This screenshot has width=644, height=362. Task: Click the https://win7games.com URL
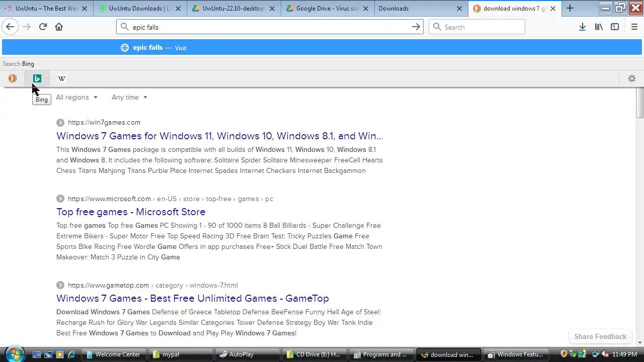pyautogui.click(x=104, y=122)
